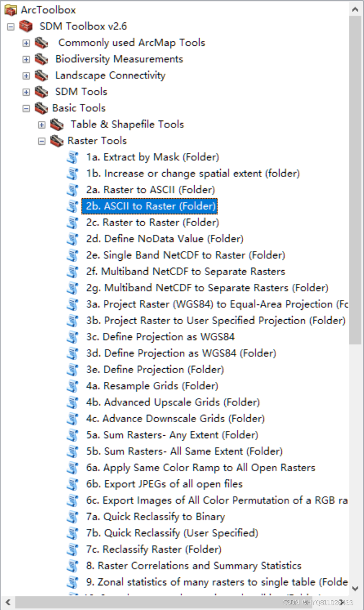Select 7b. Quick Reclassify (User Specified)
The height and width of the screenshot is (610, 364).
coord(172,533)
